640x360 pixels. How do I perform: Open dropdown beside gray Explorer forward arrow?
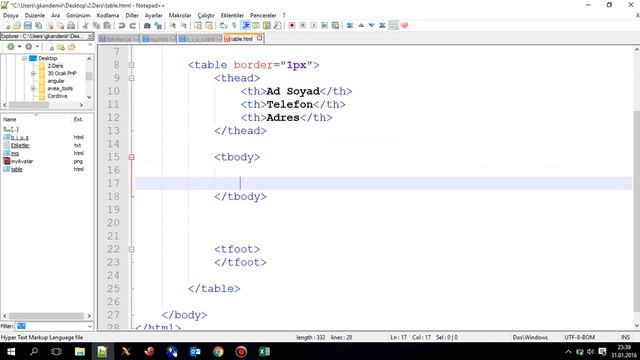point(37,47)
